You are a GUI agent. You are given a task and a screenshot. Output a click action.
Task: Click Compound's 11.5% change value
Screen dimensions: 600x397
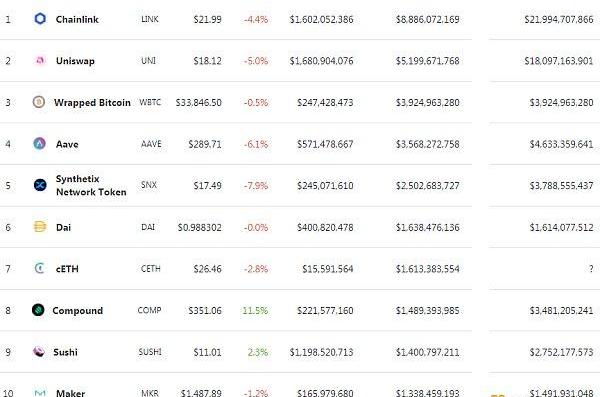pos(255,310)
